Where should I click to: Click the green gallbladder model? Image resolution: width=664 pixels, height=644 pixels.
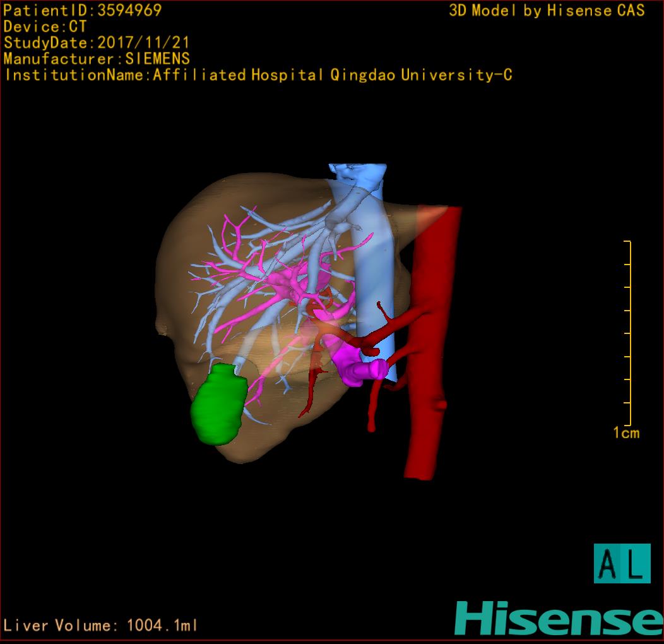click(x=218, y=404)
